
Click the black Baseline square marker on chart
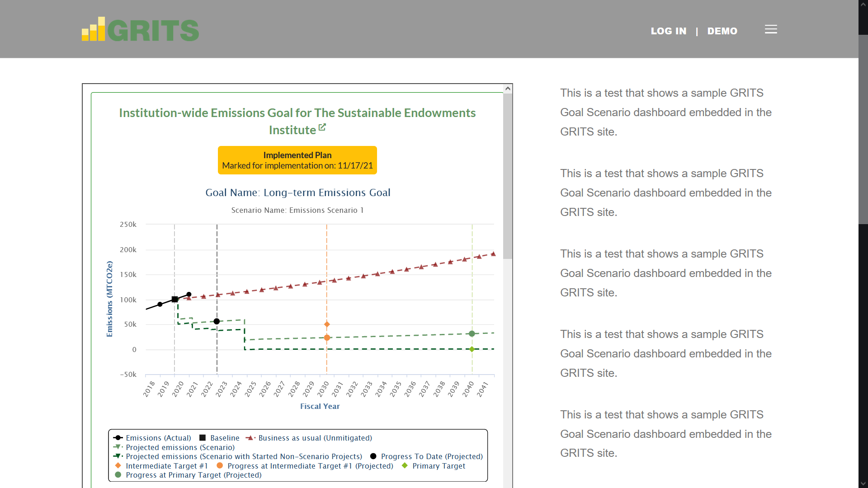(x=175, y=300)
